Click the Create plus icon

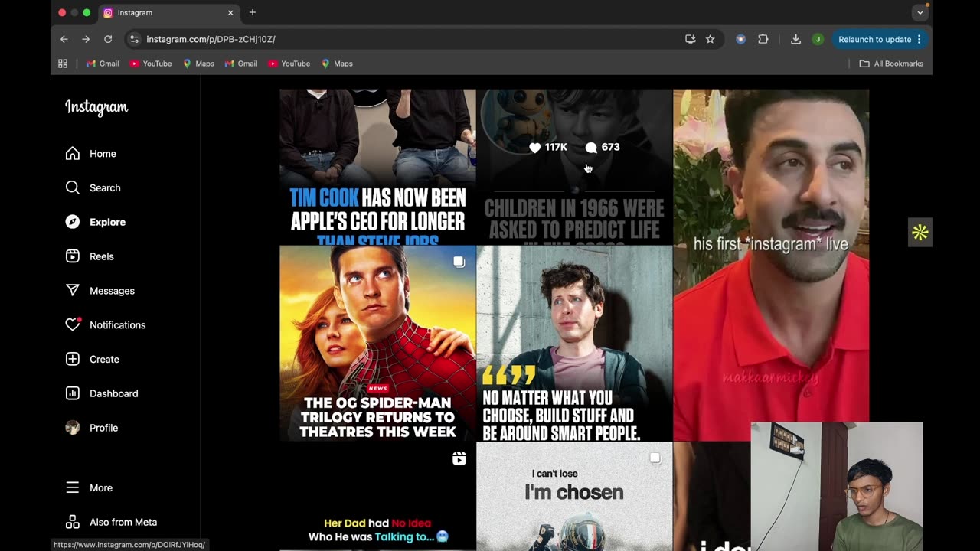[x=73, y=359]
